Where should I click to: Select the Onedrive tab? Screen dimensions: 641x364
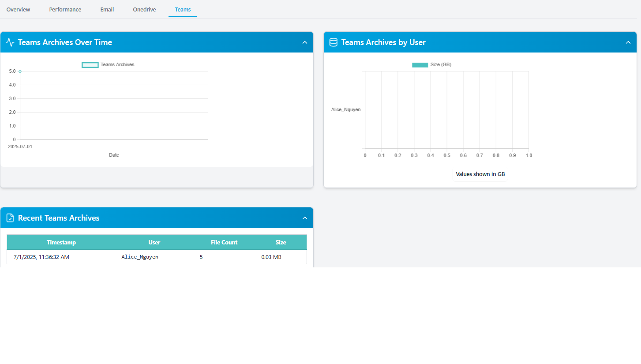(144, 9)
